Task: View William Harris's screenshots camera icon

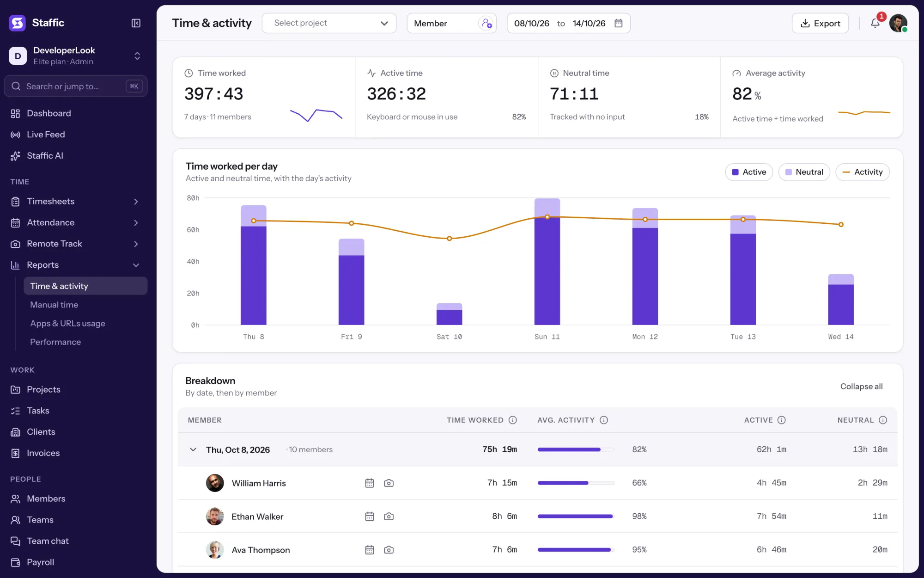Action: click(x=389, y=483)
